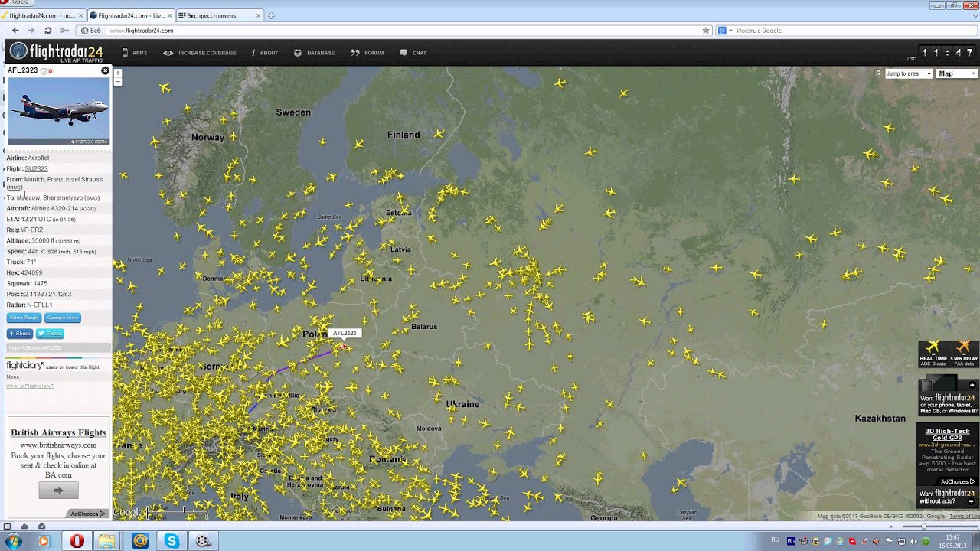Viewport: 980px width, 551px height.
Task: Open the SU2323 flight link
Action: [36, 168]
